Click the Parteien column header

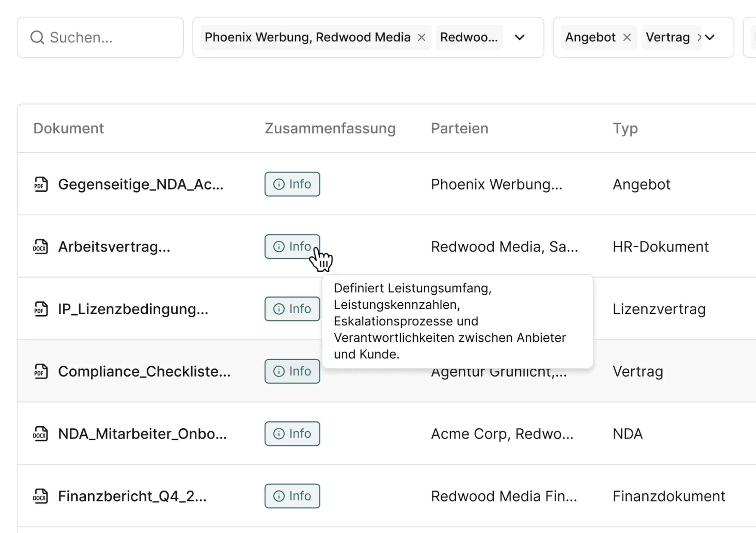(459, 128)
